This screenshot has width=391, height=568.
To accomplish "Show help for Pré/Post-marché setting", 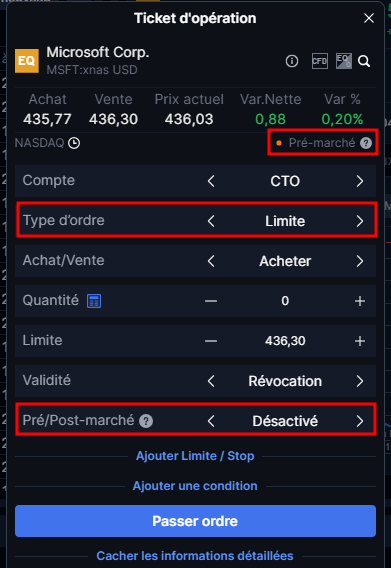I will pyautogui.click(x=146, y=421).
